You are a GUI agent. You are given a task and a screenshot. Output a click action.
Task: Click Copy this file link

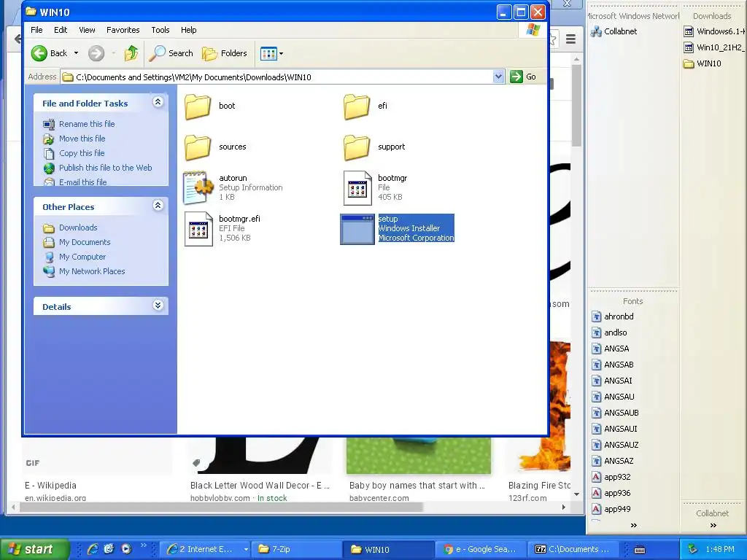tap(82, 153)
